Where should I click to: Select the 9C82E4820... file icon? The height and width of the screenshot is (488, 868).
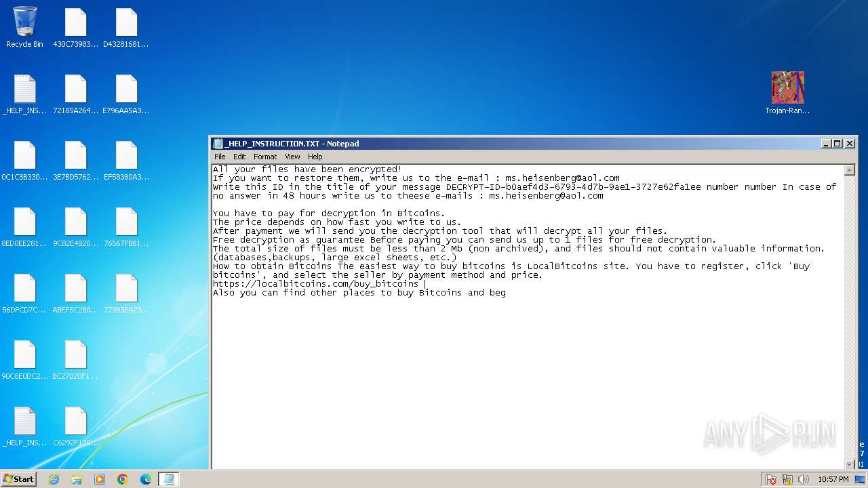75,226
